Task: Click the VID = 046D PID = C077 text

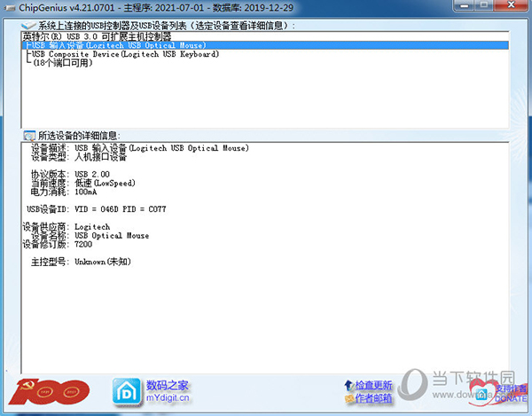Action: [121, 209]
